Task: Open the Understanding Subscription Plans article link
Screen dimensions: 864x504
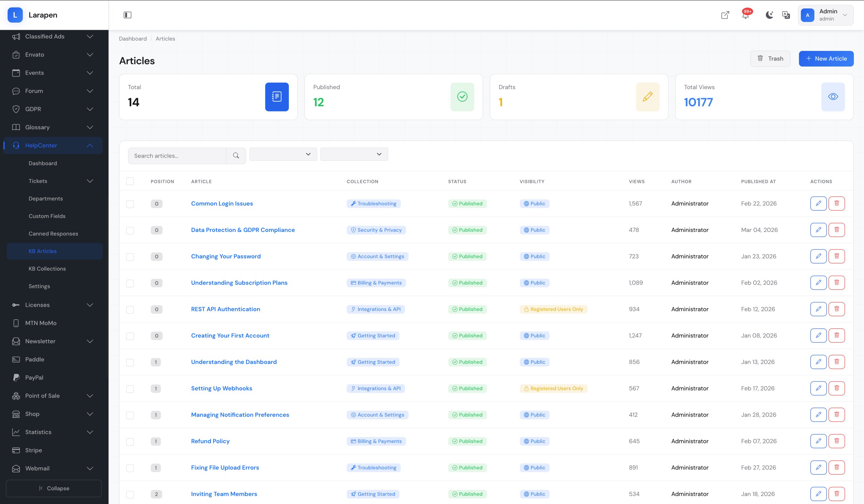Action: (239, 283)
